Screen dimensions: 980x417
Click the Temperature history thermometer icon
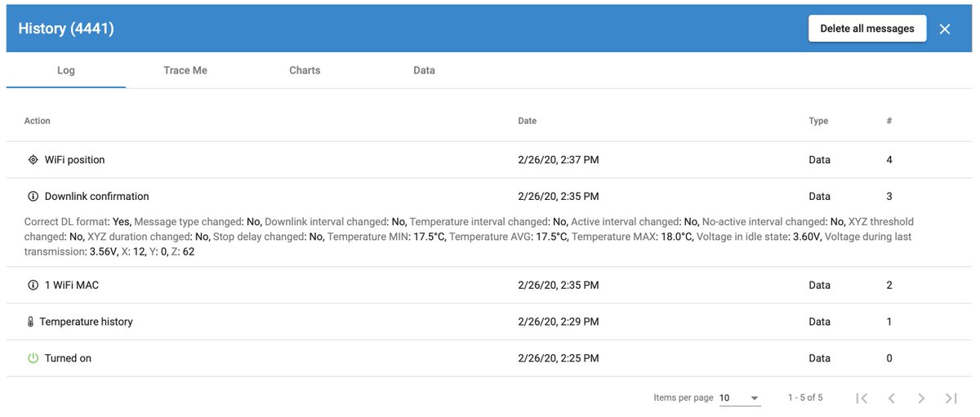31,322
